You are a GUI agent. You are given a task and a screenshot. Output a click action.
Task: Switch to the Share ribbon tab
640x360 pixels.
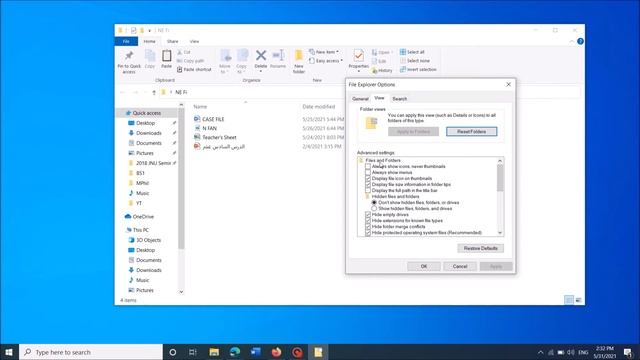click(172, 41)
